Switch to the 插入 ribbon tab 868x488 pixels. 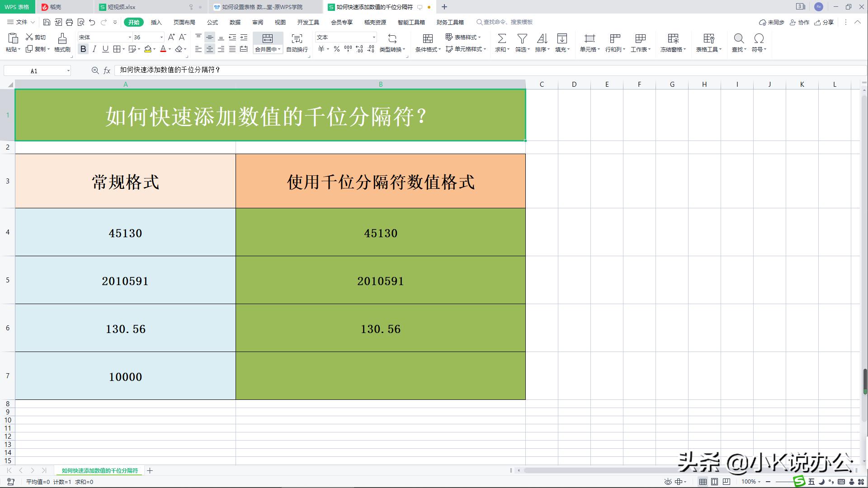tap(156, 22)
